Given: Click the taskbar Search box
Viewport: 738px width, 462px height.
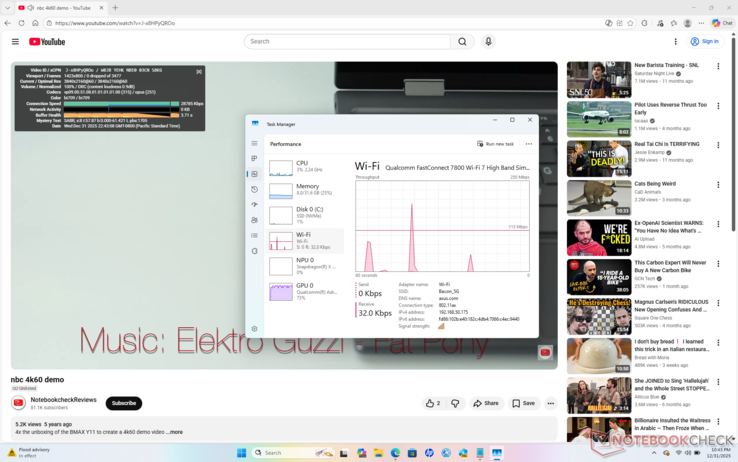Looking at the screenshot, I should tap(294, 453).
